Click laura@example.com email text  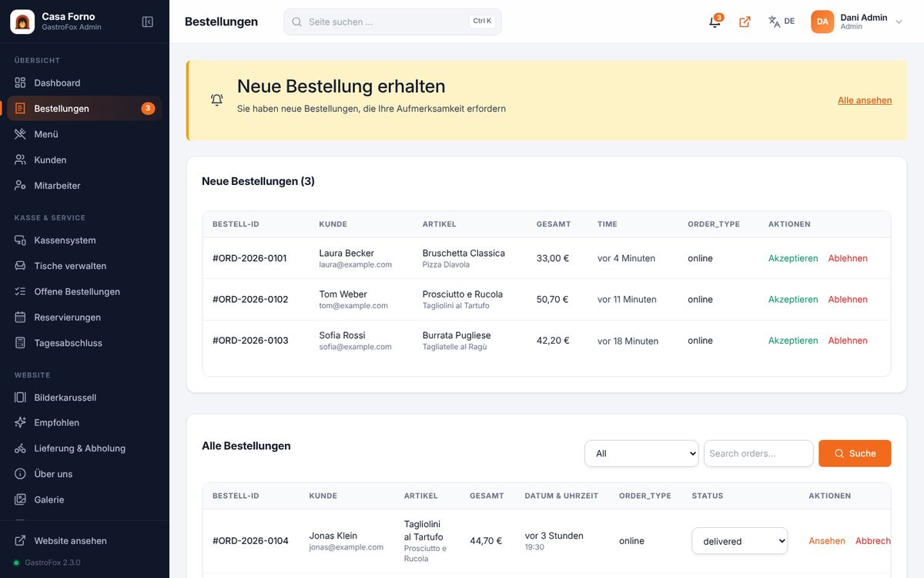click(356, 265)
